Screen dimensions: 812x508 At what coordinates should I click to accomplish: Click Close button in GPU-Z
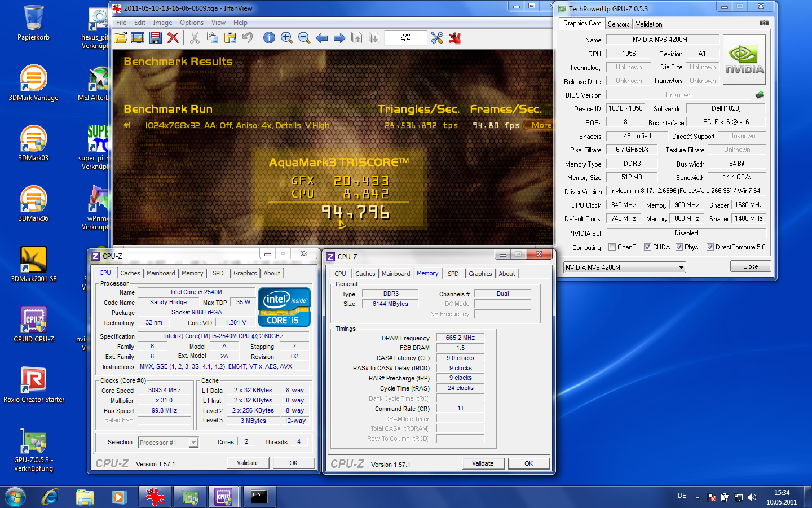coord(751,266)
